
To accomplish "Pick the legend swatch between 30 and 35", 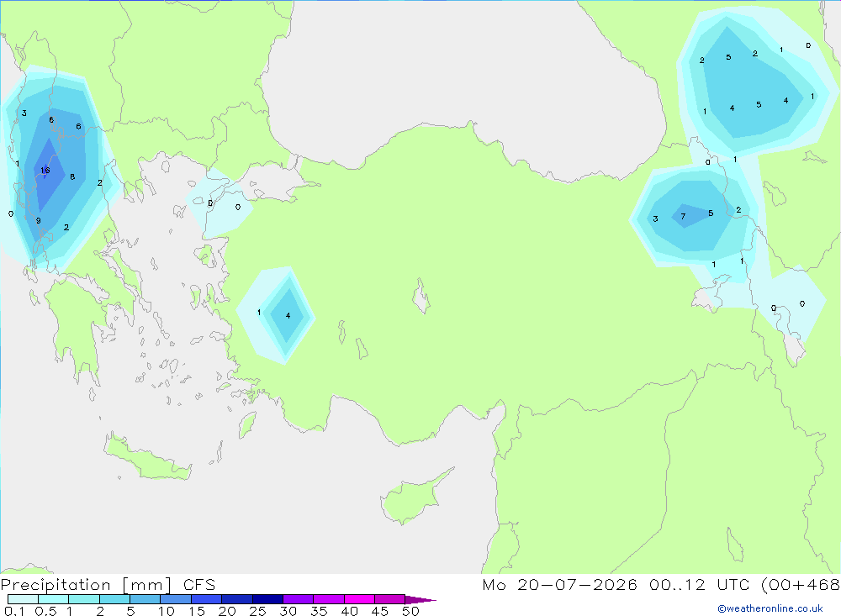I will point(299,599).
